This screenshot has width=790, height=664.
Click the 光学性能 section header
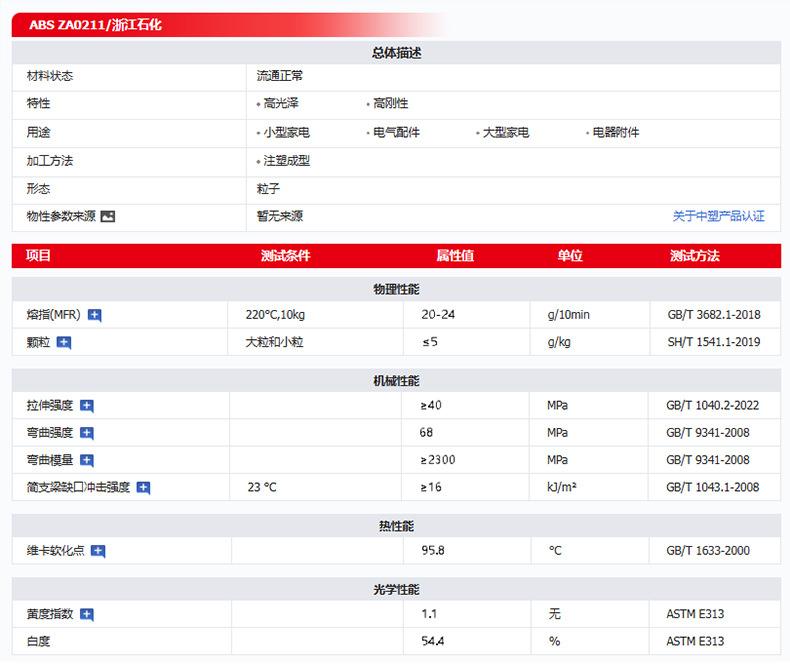pos(396,589)
